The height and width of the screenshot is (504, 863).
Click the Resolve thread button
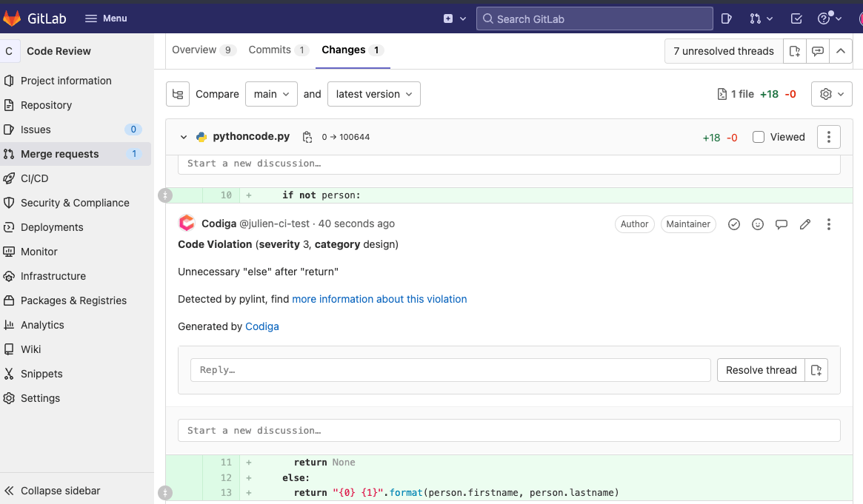point(760,369)
